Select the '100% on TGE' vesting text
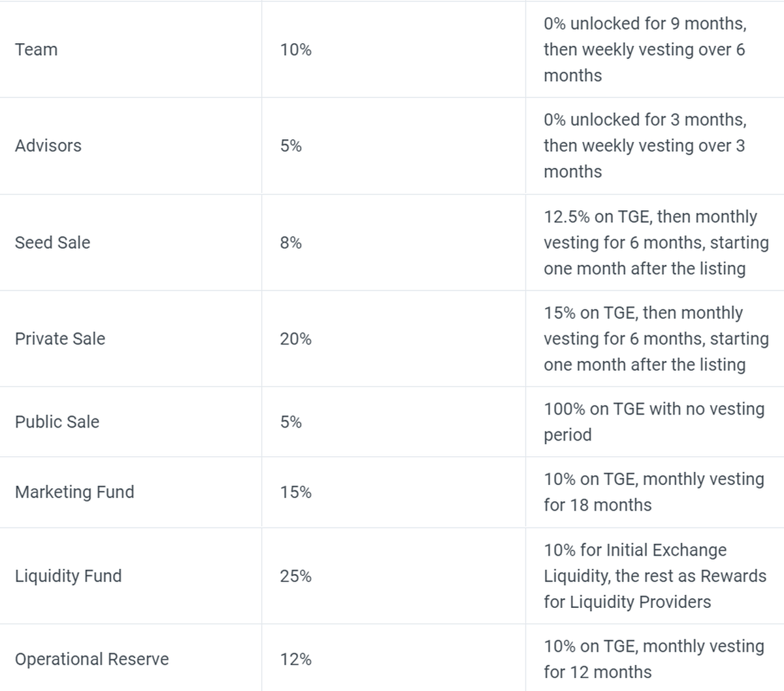This screenshot has height=691, width=784. 653,422
